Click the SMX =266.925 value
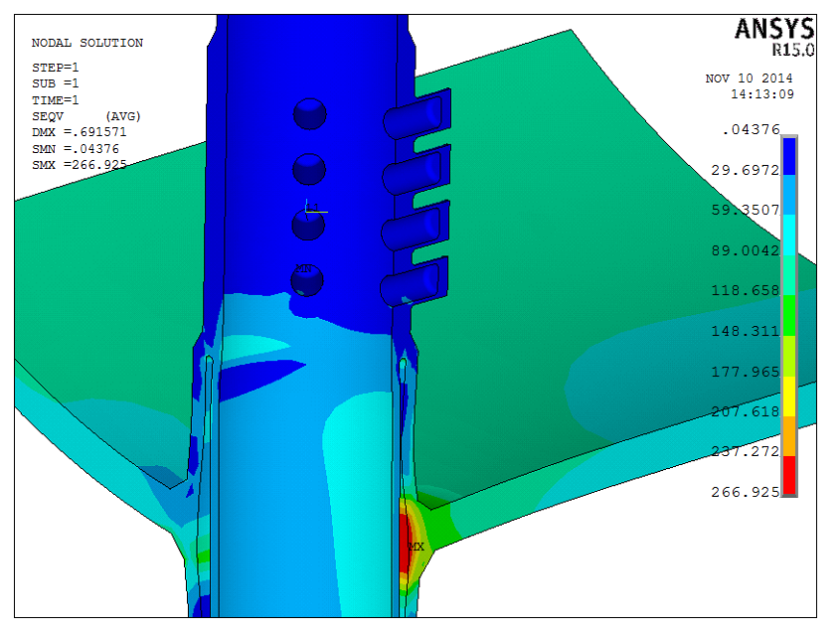 (x=80, y=164)
